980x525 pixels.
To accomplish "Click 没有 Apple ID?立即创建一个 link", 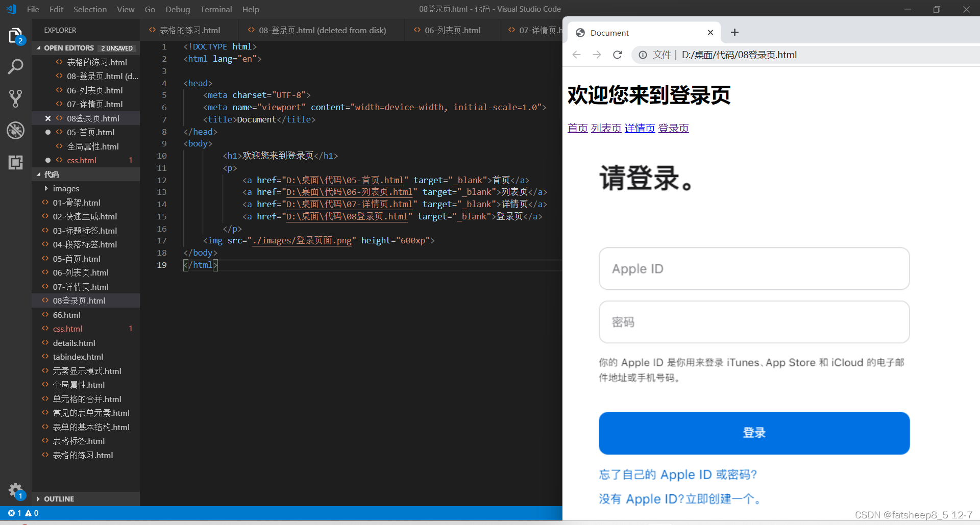I will (x=680, y=499).
